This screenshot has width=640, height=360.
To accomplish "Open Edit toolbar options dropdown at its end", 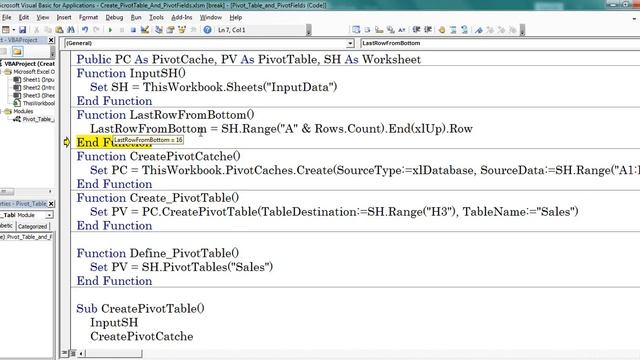I will [522, 30].
